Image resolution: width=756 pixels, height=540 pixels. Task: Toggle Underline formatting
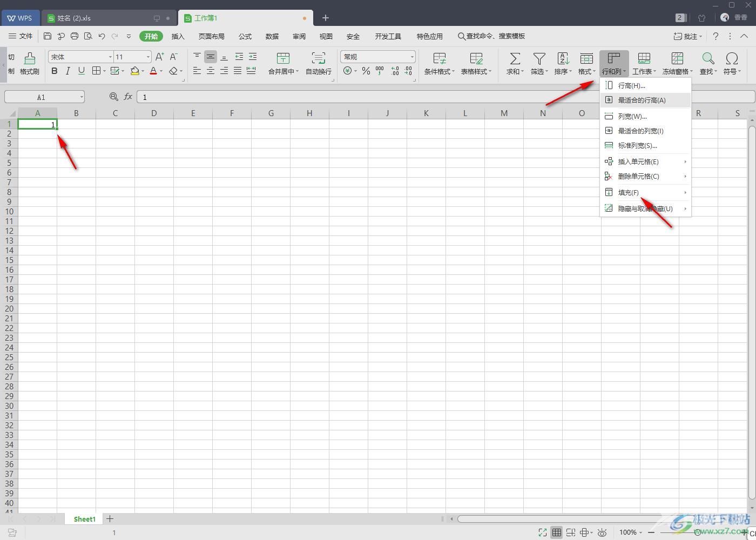coord(82,71)
